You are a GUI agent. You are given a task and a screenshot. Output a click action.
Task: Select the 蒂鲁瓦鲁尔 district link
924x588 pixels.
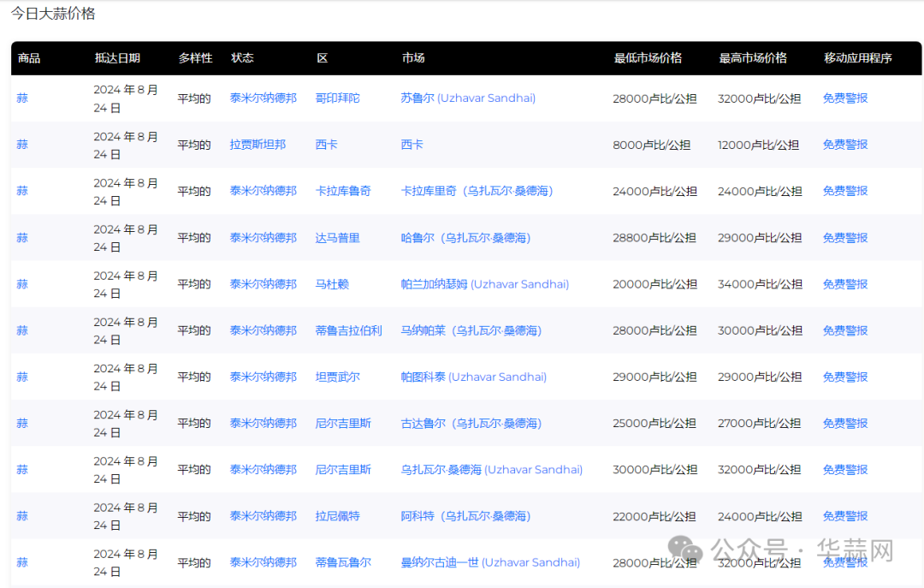point(343,562)
